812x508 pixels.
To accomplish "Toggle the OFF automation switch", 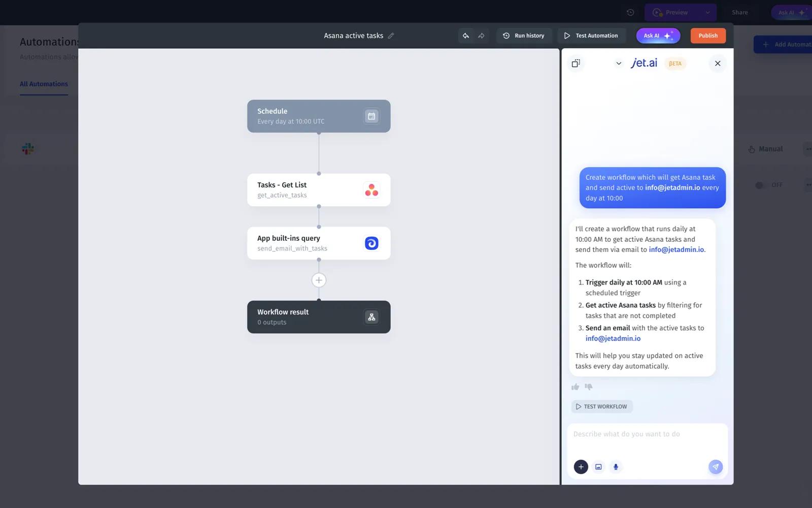I will (x=760, y=185).
